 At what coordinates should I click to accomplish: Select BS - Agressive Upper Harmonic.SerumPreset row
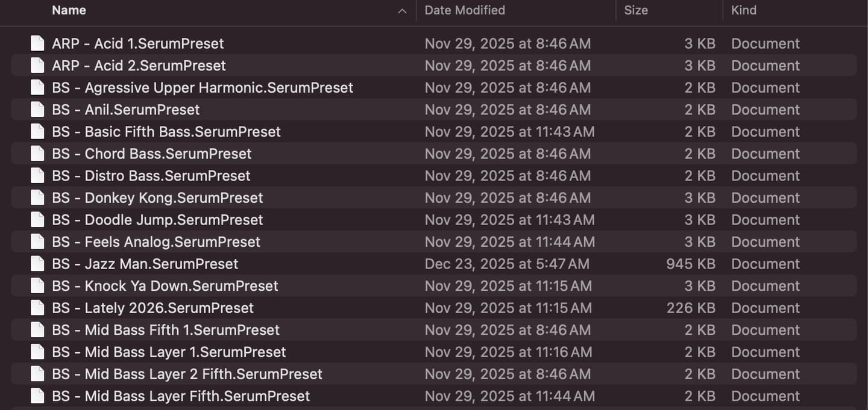(434, 87)
